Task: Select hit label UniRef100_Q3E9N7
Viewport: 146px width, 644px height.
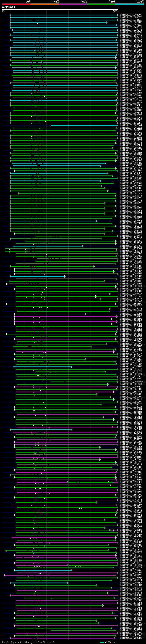Action: click(131, 165)
